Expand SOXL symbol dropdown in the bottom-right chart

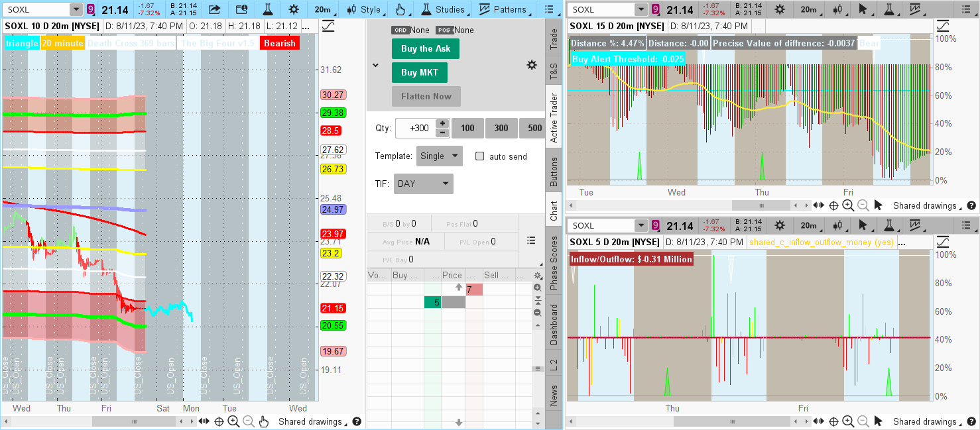click(641, 225)
